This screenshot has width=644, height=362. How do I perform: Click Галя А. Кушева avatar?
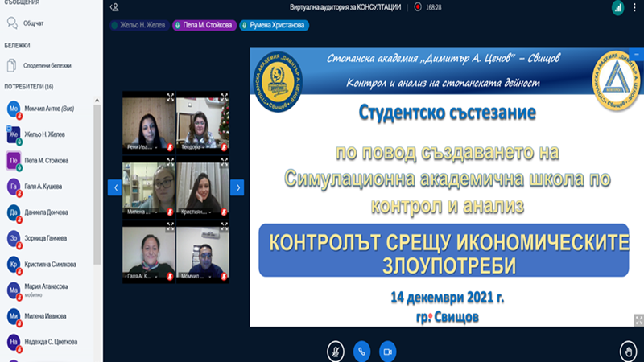pyautogui.click(x=14, y=187)
